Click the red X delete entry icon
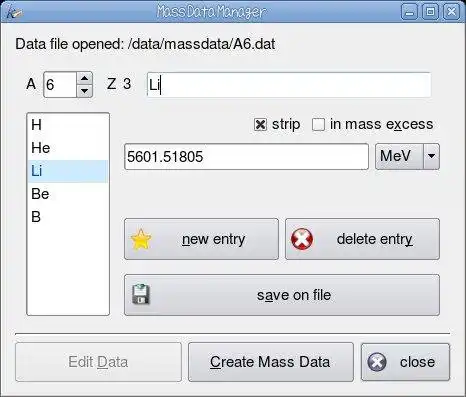The height and width of the screenshot is (397, 466). (302, 239)
